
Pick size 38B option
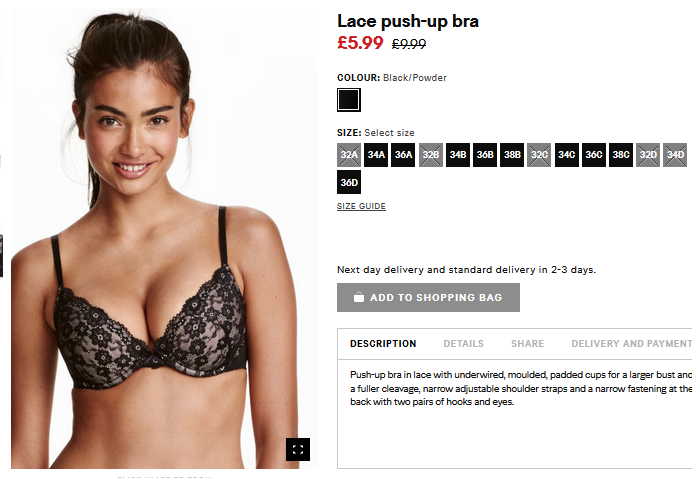point(512,155)
